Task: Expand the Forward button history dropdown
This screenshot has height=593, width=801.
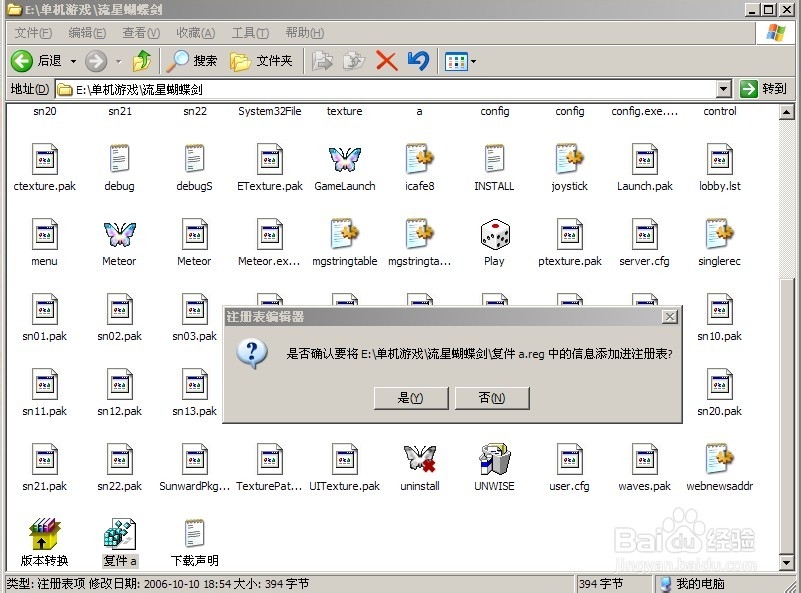Action: 119,62
